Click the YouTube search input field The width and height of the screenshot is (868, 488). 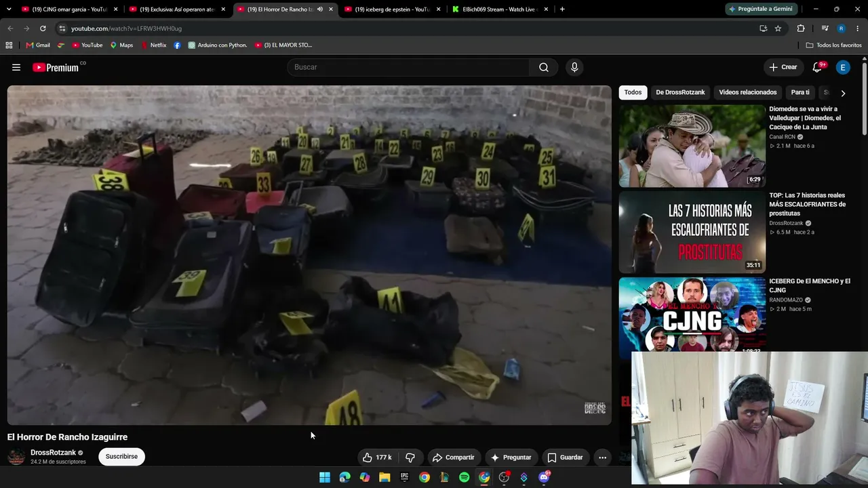(x=408, y=67)
